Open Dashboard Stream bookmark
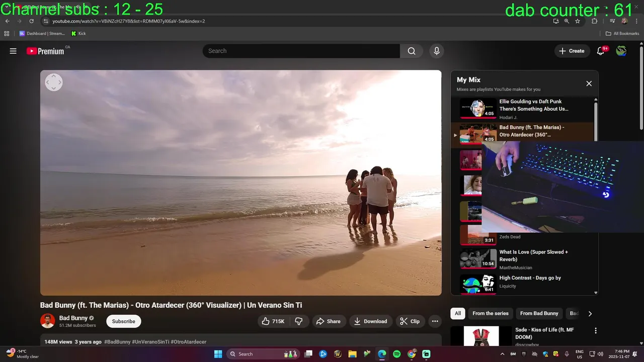 43,34
